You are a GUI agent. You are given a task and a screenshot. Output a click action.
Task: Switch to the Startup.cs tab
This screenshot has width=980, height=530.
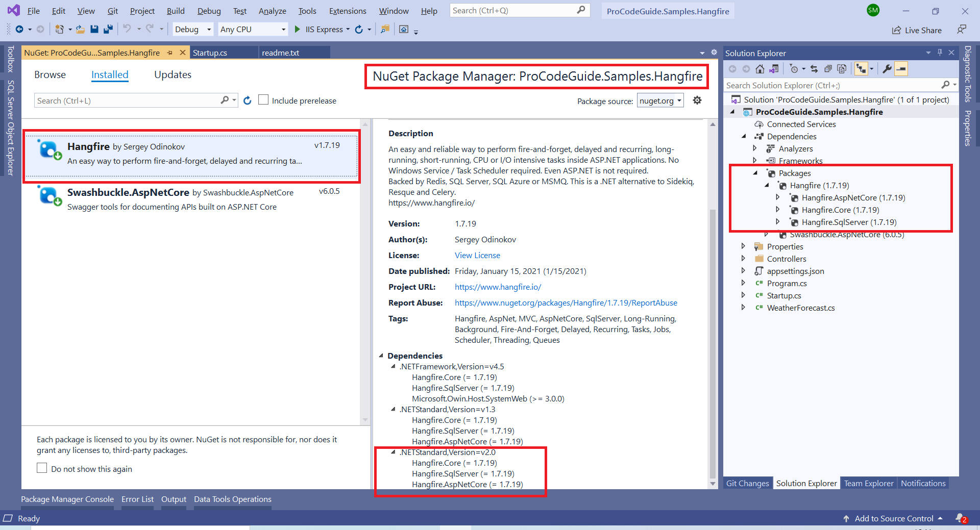coord(210,53)
